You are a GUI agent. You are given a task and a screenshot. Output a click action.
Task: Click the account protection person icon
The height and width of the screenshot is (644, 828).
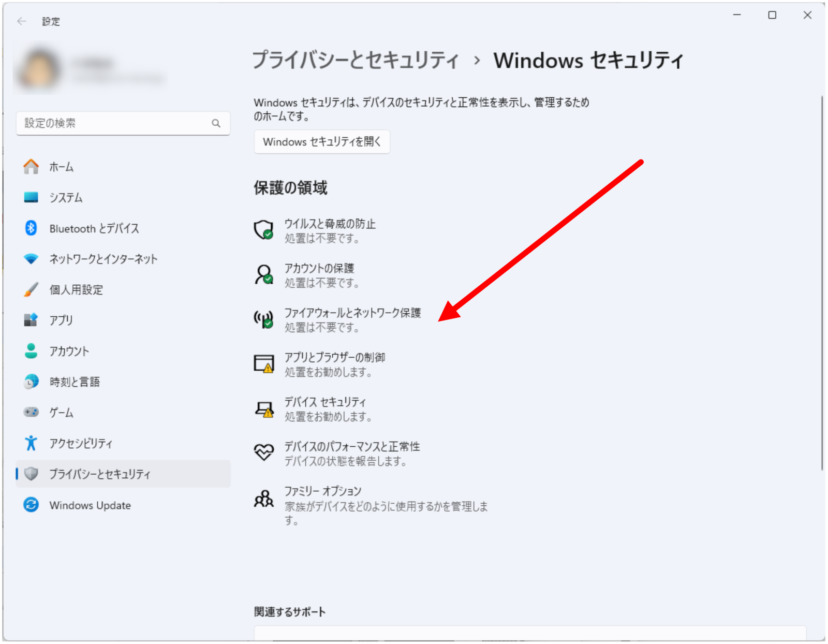pyautogui.click(x=263, y=274)
